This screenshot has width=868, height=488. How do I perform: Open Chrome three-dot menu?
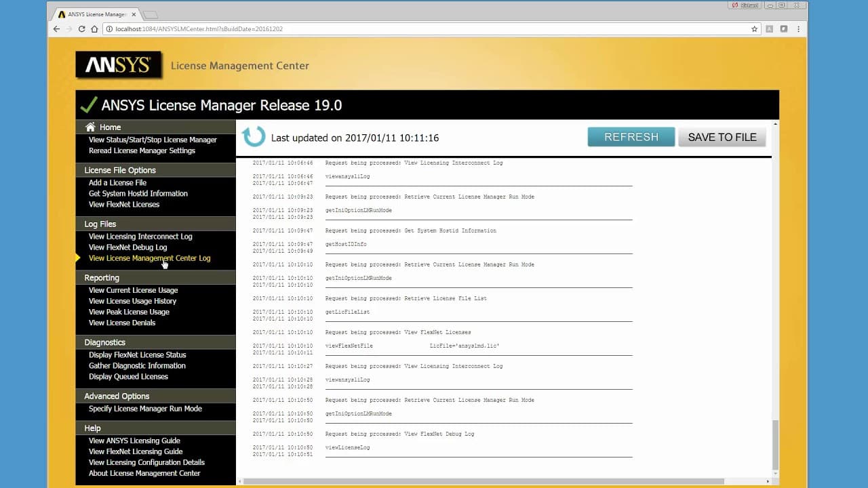(799, 29)
